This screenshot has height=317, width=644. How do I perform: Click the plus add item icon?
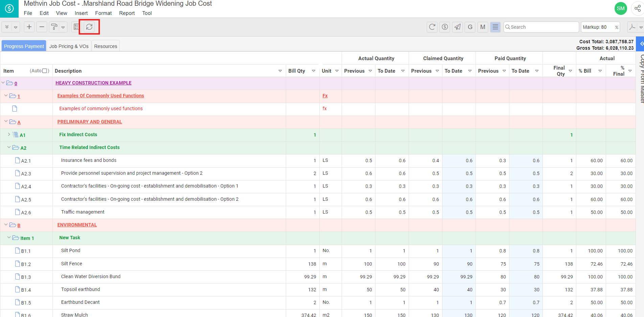point(29,27)
